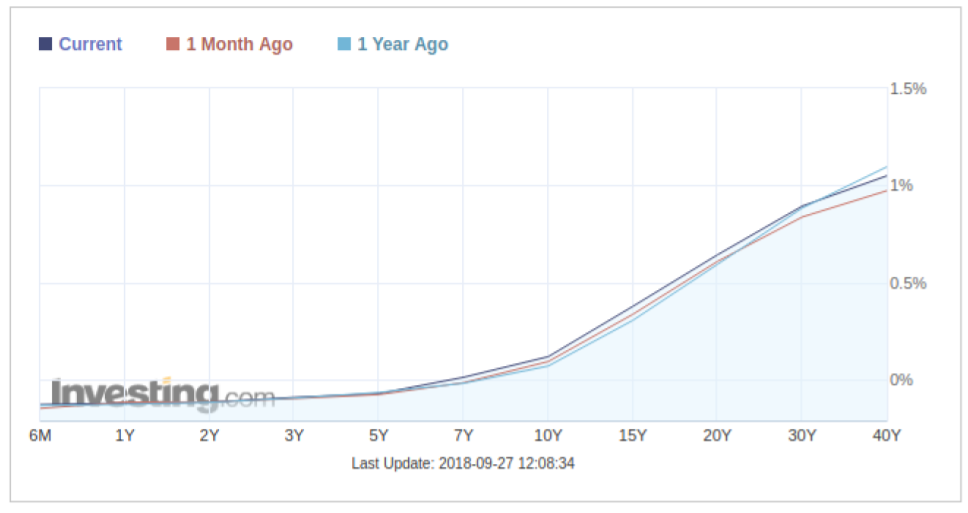
Task: Select the 30Y maturity axis label
Action: pos(802,436)
